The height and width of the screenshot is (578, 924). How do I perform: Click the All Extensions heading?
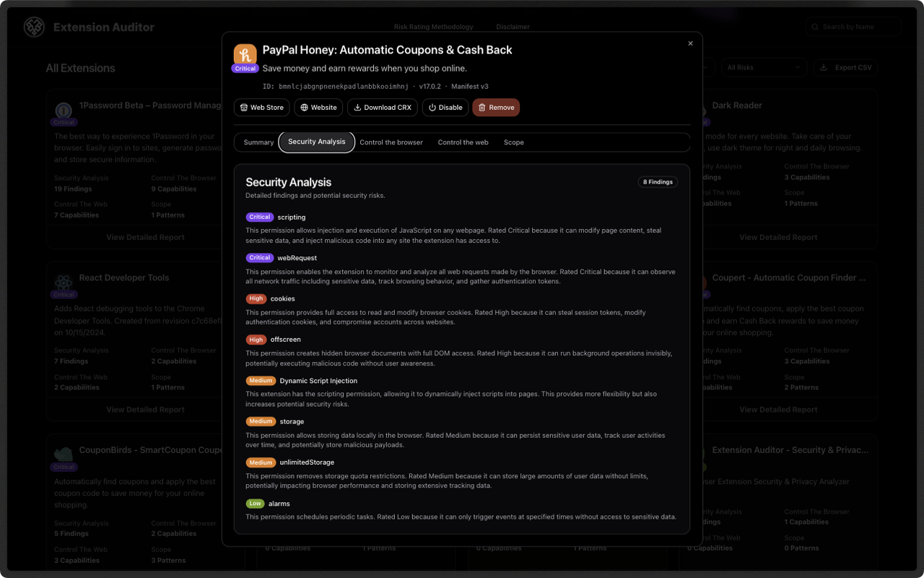click(80, 68)
